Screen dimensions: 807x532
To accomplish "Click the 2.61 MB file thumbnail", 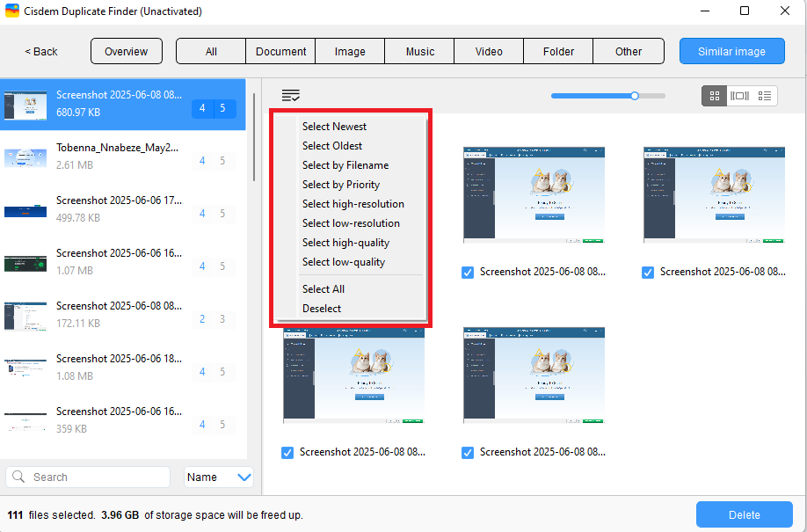I will click(x=25, y=157).
